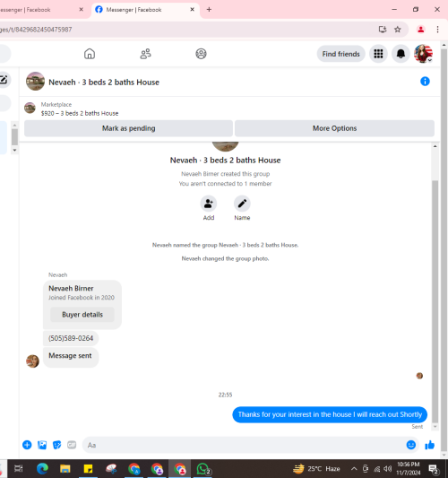The image size is (448, 478).
Task: Expand the account profile menu
Action: tap(423, 54)
